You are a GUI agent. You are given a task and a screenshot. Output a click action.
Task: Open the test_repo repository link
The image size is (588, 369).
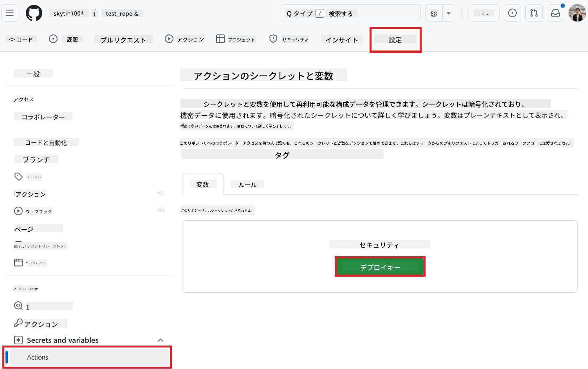[x=122, y=13]
